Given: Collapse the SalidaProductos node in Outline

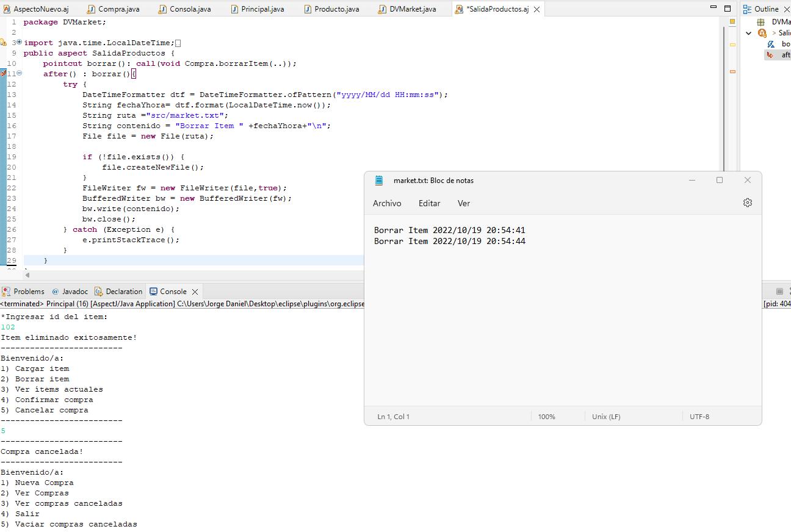Looking at the screenshot, I should (x=747, y=32).
